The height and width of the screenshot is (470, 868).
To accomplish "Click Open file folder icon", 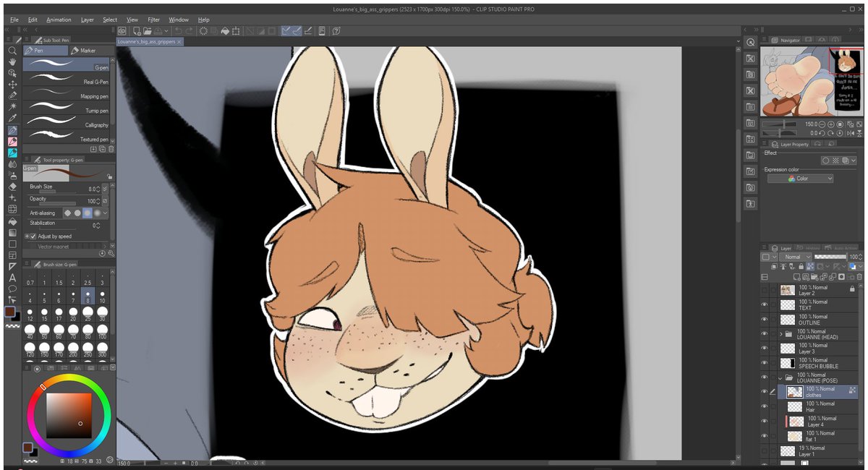I will click(148, 31).
